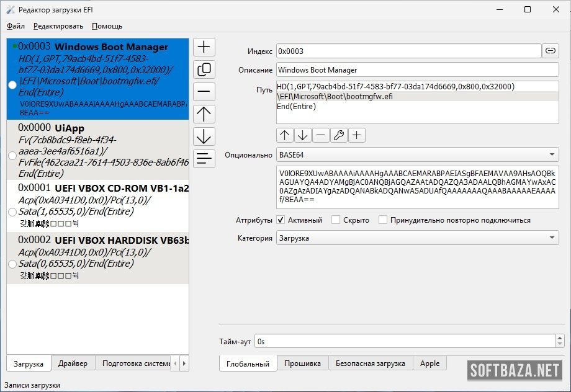Enable the Скрыто checkbox
Image resolution: width=571 pixels, height=392 pixels.
[x=336, y=220]
